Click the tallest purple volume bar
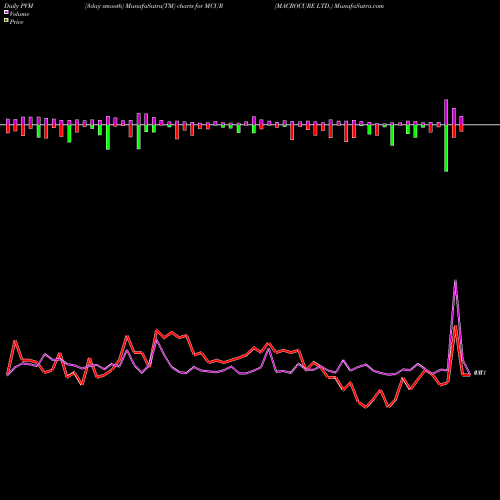This screenshot has height=500, width=500. tap(446, 112)
